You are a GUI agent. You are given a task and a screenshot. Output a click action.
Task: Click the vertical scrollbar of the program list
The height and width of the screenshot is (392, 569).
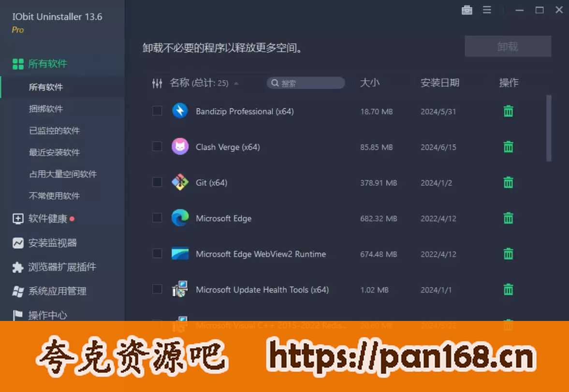click(x=549, y=128)
